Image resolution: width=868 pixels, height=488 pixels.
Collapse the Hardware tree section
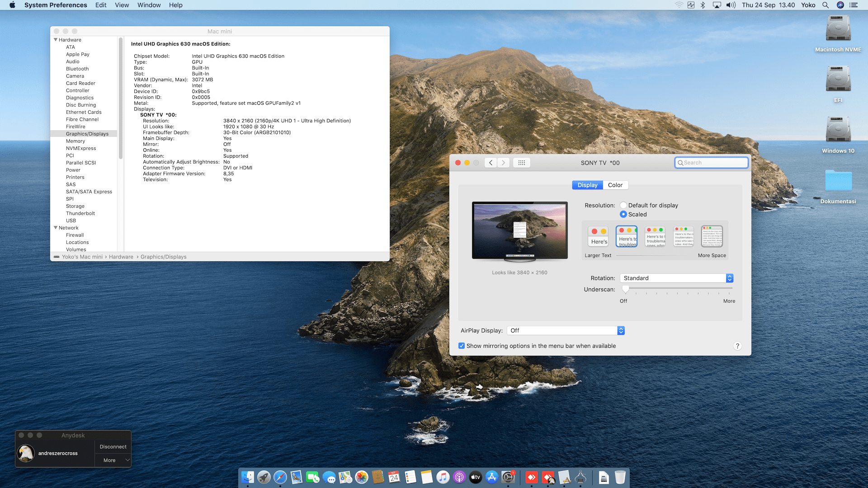(56, 40)
